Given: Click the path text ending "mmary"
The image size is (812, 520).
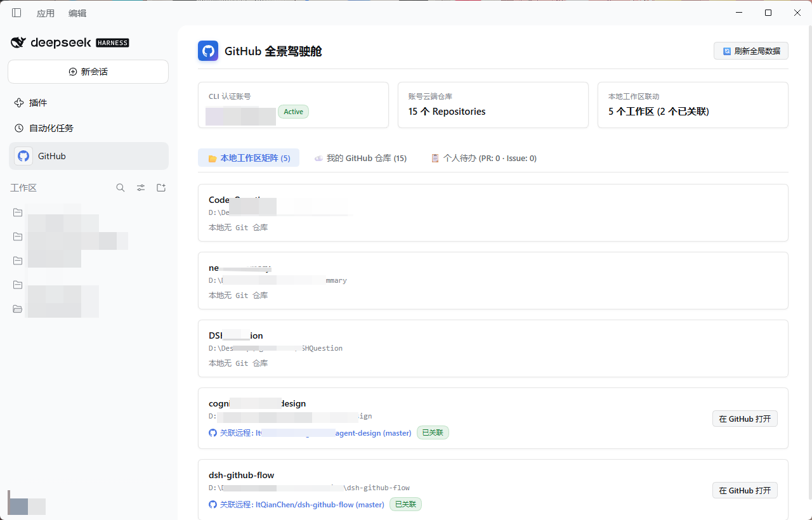Looking at the screenshot, I should 278,280.
